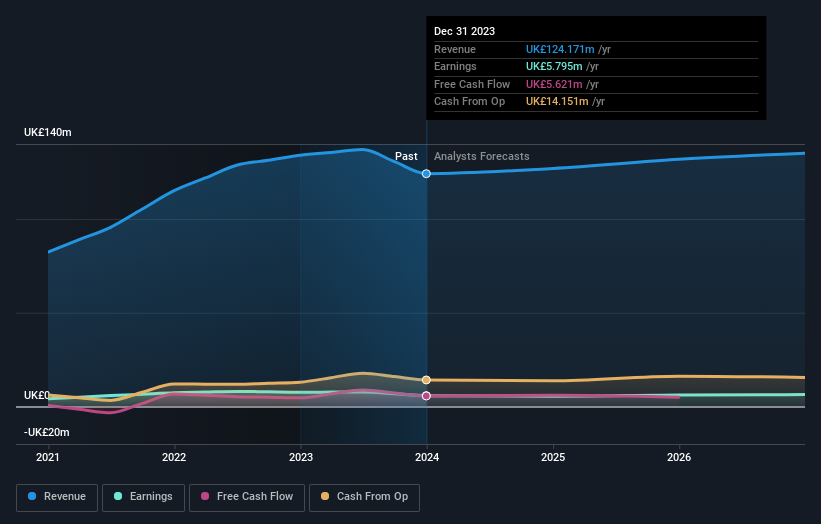This screenshot has height=524, width=821.
Task: Click the Analysts Forecasts label
Action: pyautogui.click(x=482, y=157)
